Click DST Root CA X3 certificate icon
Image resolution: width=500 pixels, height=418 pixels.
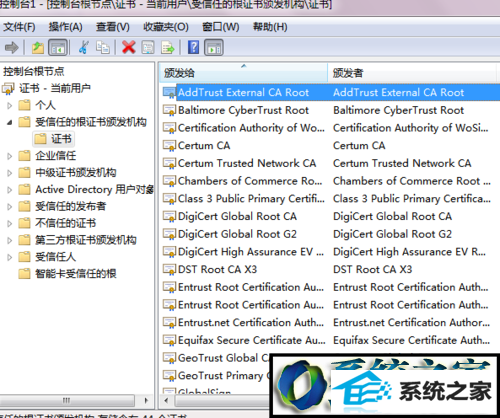coord(169,269)
